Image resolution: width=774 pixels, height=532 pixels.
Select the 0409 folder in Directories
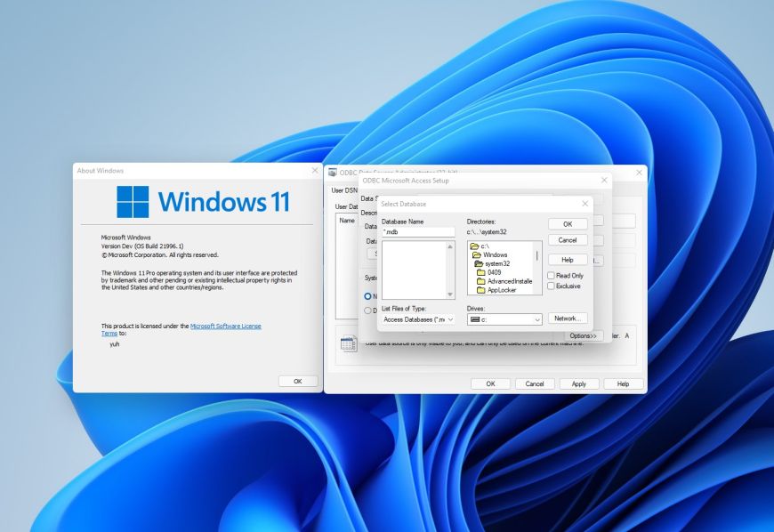click(489, 272)
